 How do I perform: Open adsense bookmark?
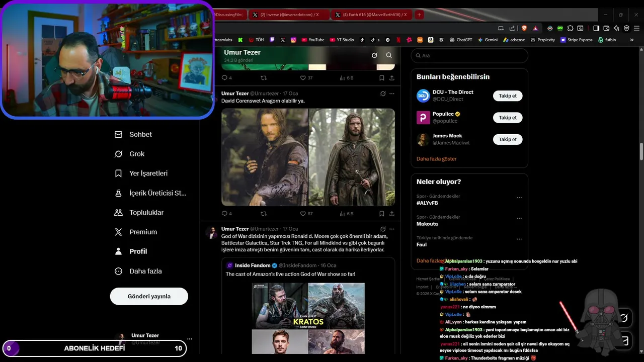coord(514,40)
